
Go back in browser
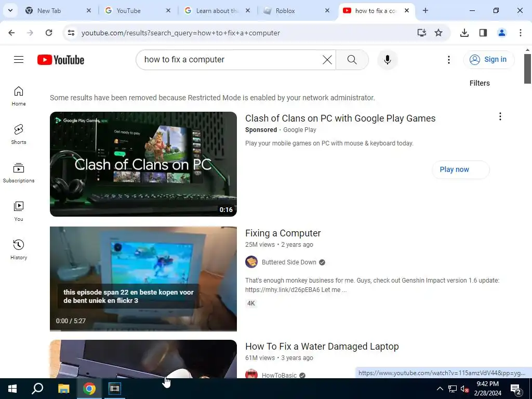[11, 33]
